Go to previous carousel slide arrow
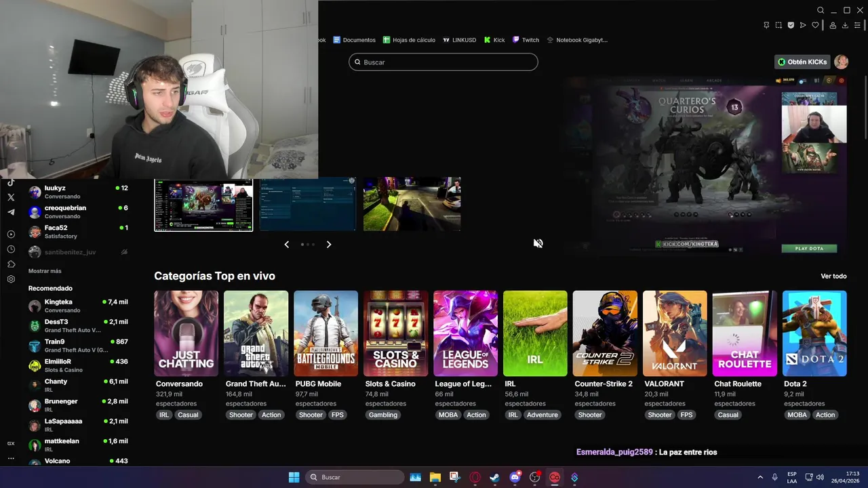868x488 pixels. 287,244
